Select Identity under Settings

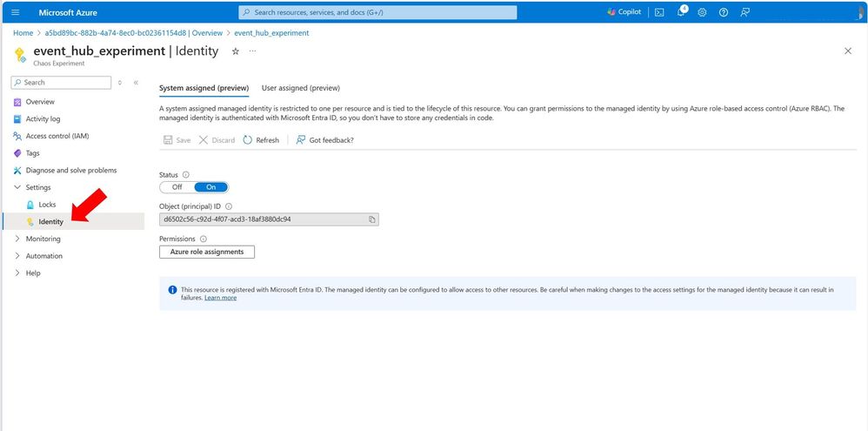pos(72,221)
